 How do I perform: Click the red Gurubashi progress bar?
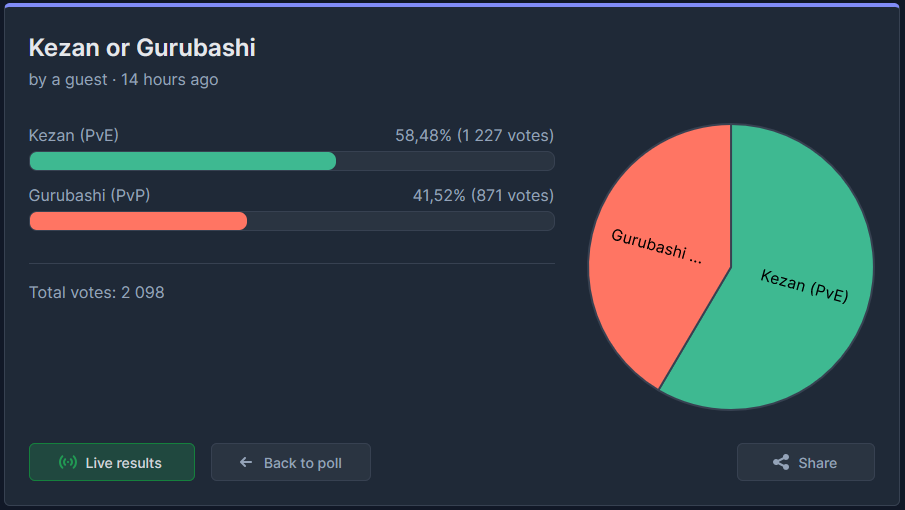[138, 221]
